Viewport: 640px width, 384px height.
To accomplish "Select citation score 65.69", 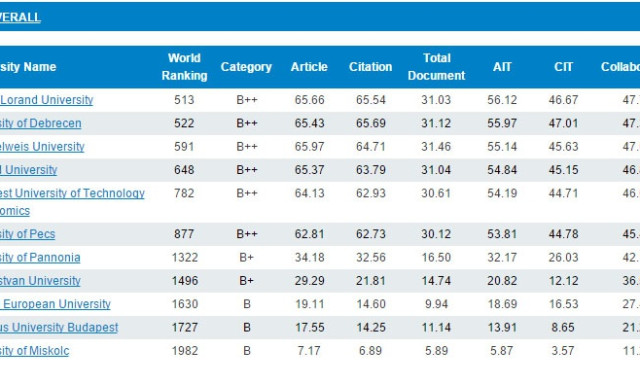I will tap(371, 123).
